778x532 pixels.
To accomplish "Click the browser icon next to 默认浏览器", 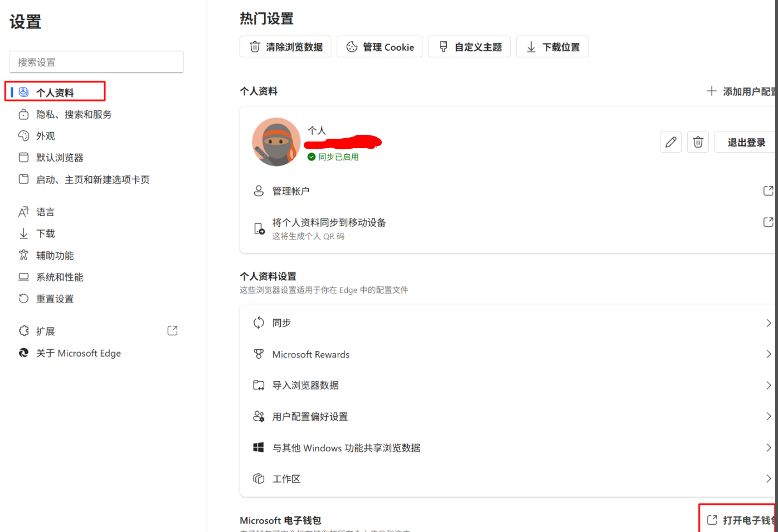I will (23, 158).
